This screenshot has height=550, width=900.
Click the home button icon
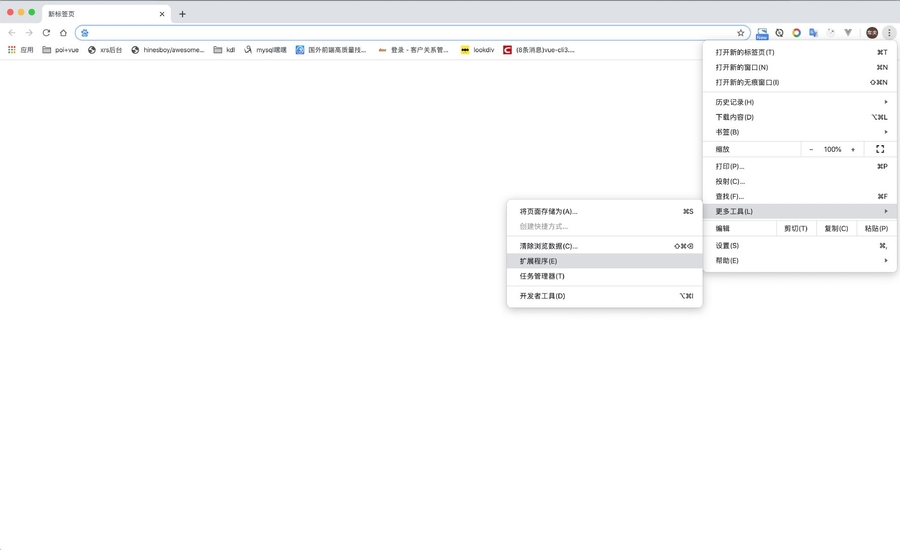pyautogui.click(x=63, y=32)
